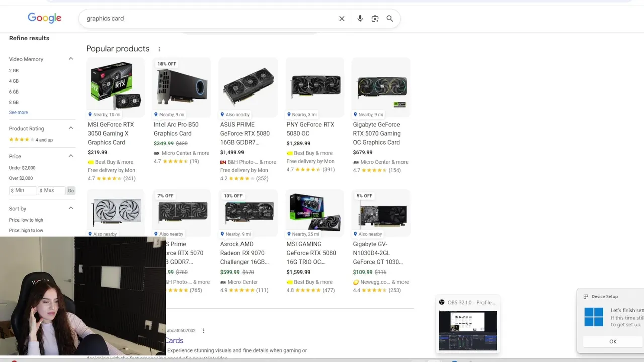Click the $219.99 price

coord(97,153)
